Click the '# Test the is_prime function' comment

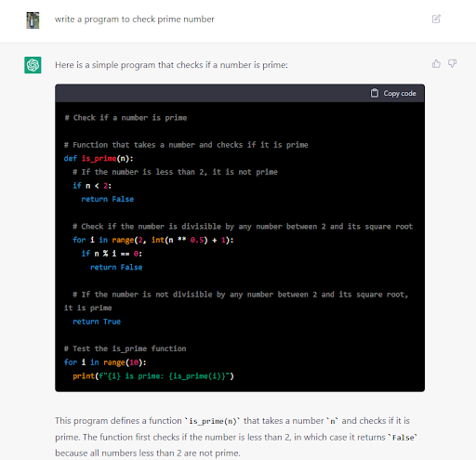pyautogui.click(x=125, y=348)
